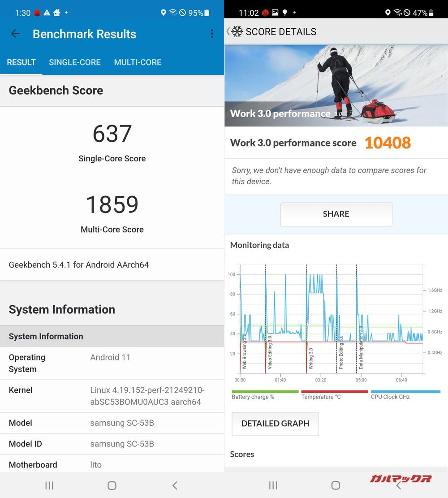Click the Temperature °C red legend bar
The width and height of the screenshot is (448, 498).
click(334, 392)
